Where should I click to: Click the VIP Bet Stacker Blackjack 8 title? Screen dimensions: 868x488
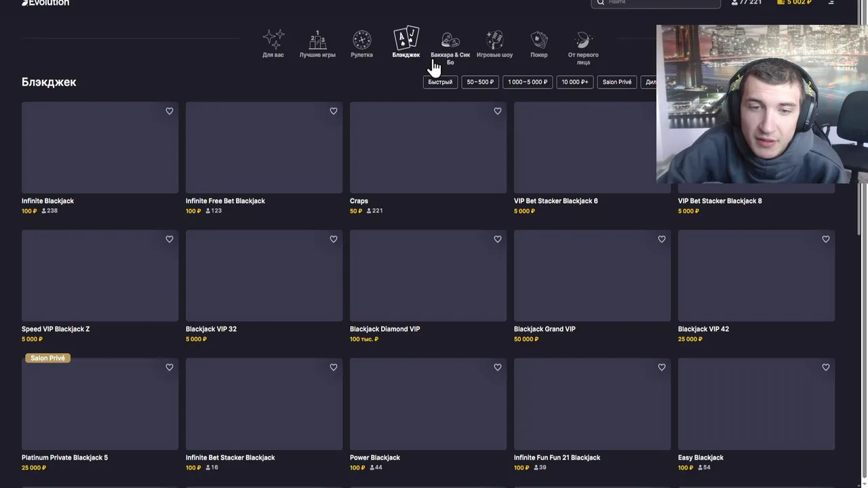pyautogui.click(x=719, y=201)
